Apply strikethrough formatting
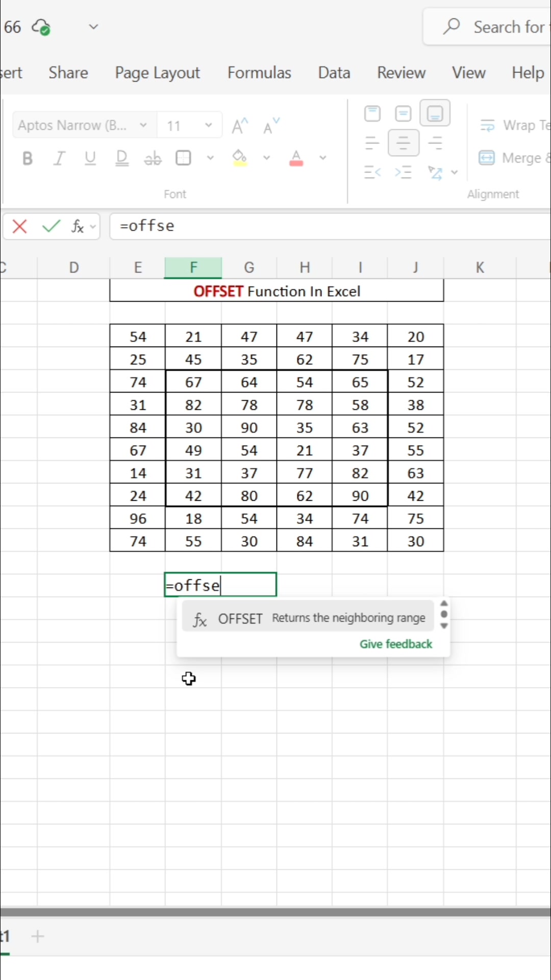This screenshot has width=551, height=980. [x=153, y=158]
